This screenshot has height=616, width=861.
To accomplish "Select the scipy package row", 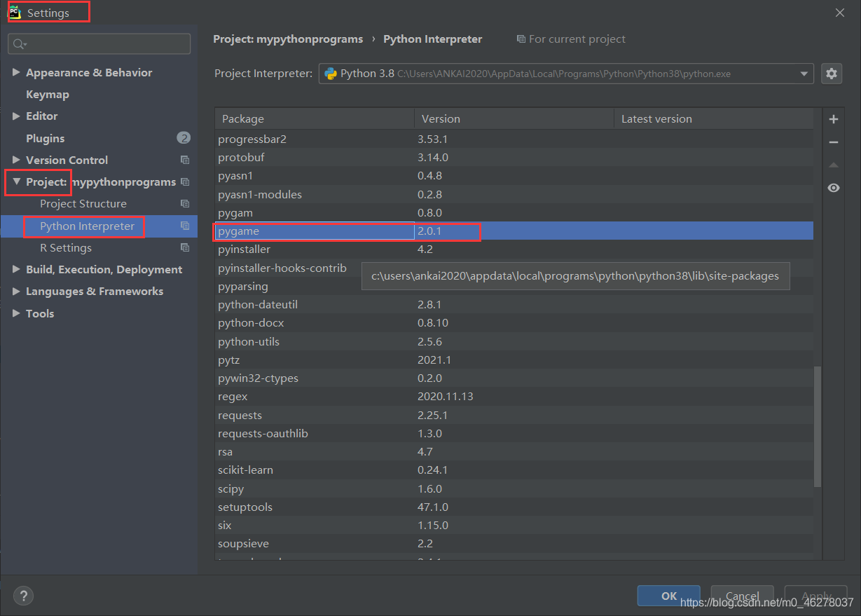I will pyautogui.click(x=514, y=488).
